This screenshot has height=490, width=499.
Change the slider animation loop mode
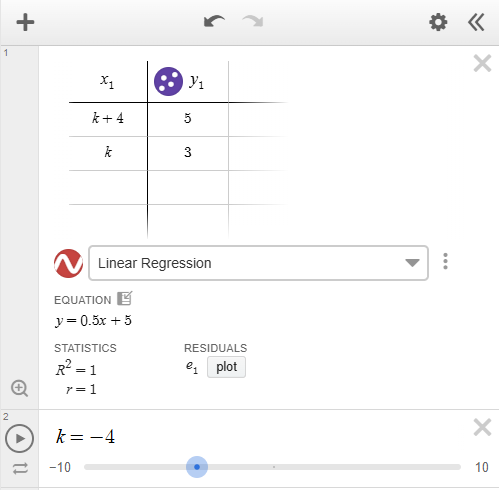tap(20, 468)
